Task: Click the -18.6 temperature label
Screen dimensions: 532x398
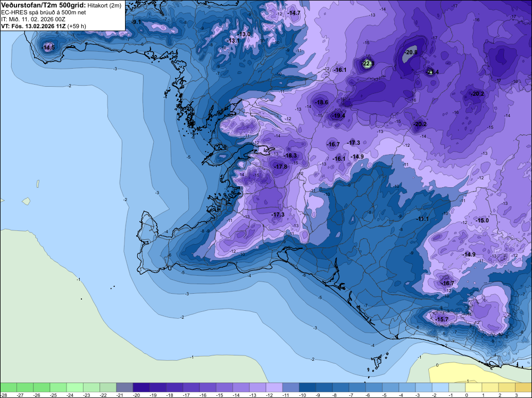Action: tap(321, 102)
